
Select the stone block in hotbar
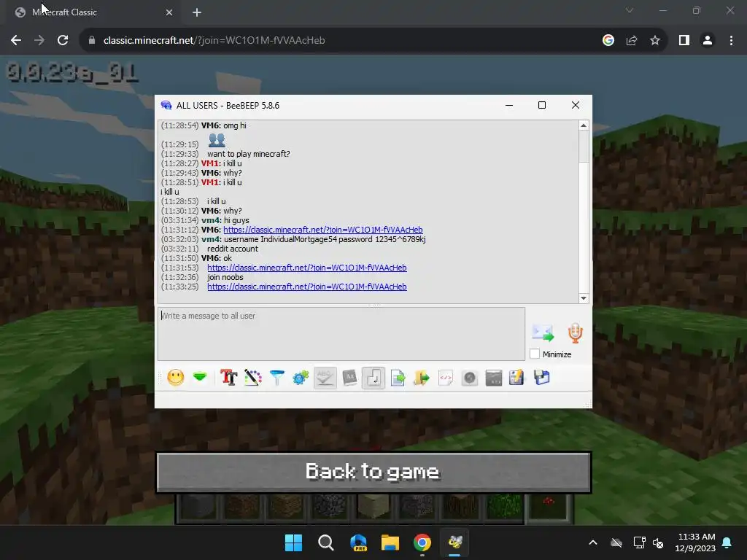198,507
